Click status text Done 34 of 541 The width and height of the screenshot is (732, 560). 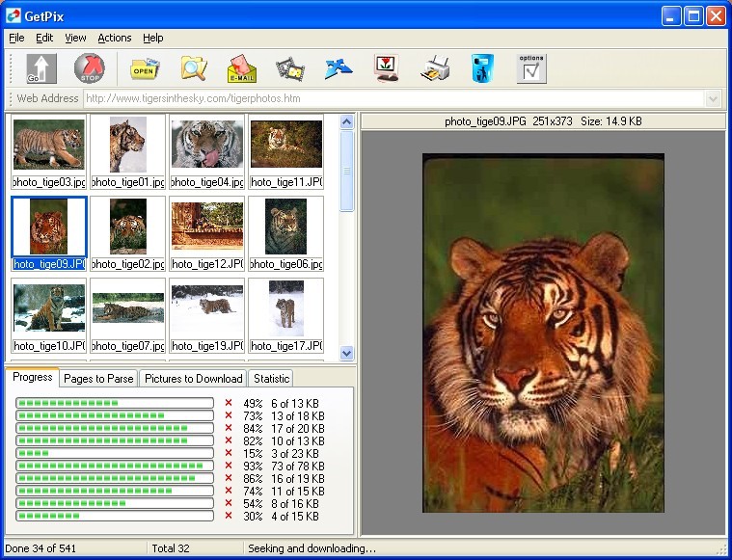point(41,548)
